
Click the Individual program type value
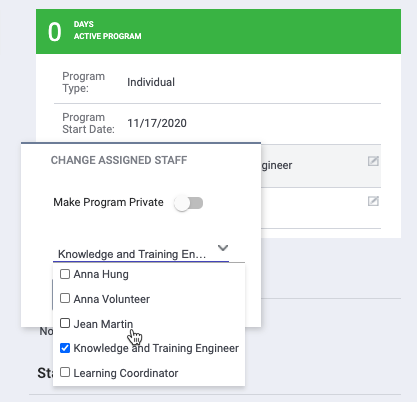point(151,82)
